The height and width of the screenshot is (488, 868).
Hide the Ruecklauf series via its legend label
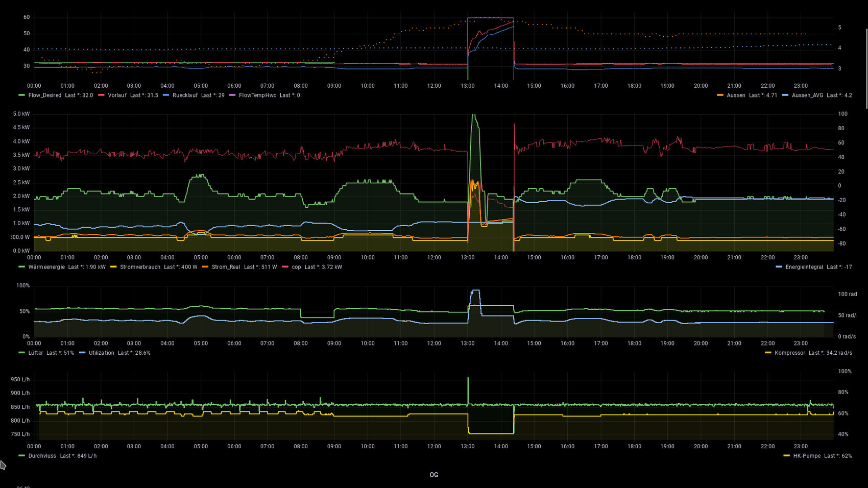(185, 95)
